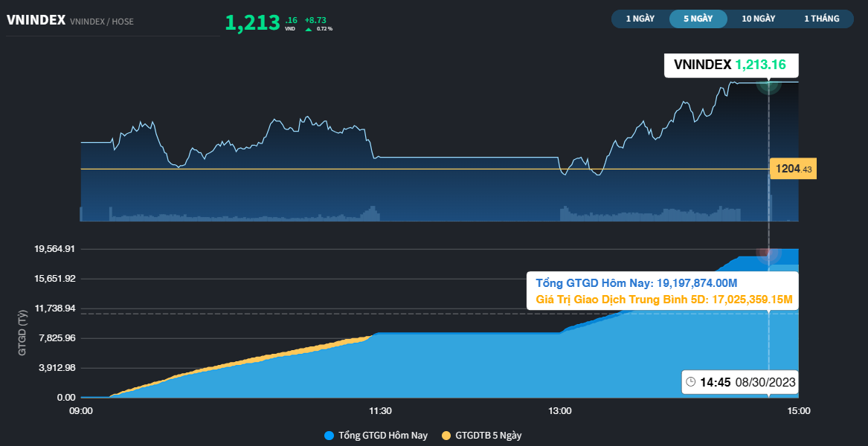Image resolution: width=868 pixels, height=446 pixels.
Task: Click the 7,825.96 y-axis label
Action: 57,338
